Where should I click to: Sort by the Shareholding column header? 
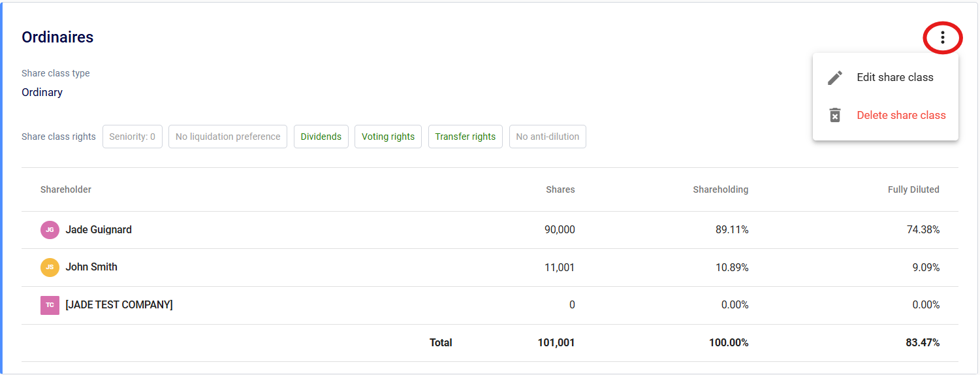720,189
